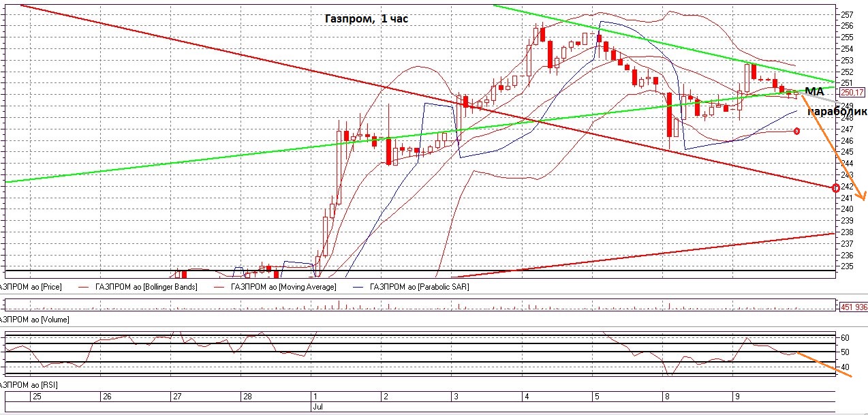868x415 pixels.
Task: Click the Jul month label on time axis
Action: (317, 405)
